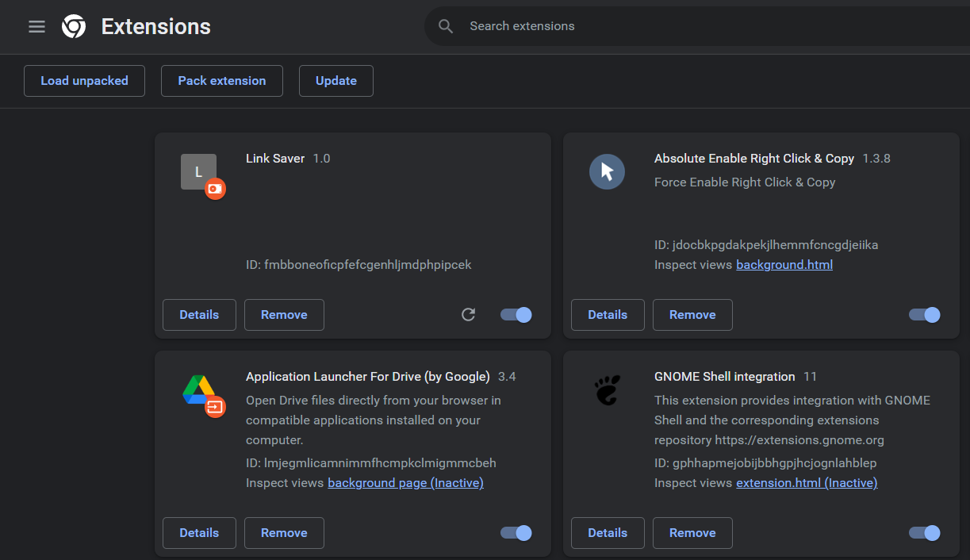Click Force Enable Right Click & Copy description

[x=745, y=182]
